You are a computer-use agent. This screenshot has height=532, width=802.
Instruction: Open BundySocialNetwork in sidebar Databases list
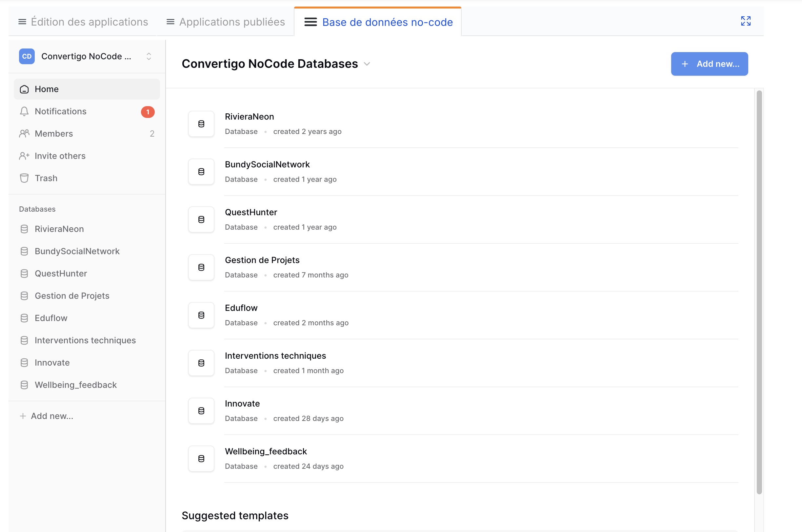point(87,251)
